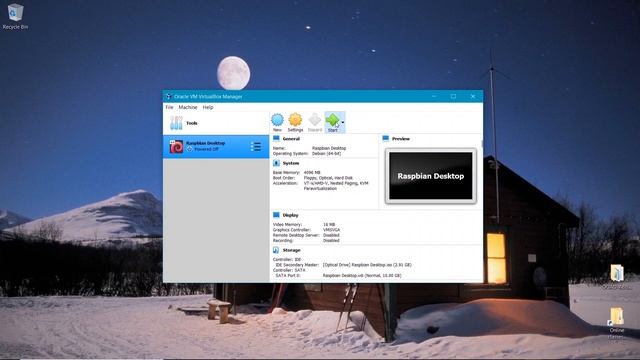Screen dimensions: 640x360
Task: Click the Name value 'Raspbian Desktop' in General
Action: pos(329,148)
